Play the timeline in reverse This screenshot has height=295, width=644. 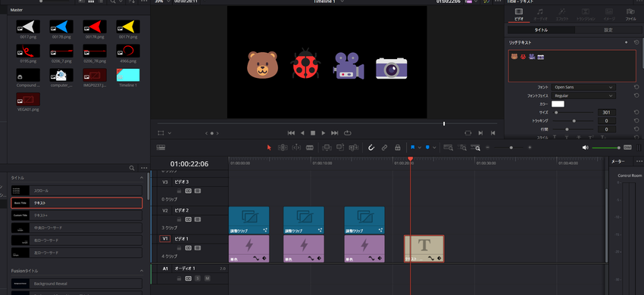click(303, 133)
